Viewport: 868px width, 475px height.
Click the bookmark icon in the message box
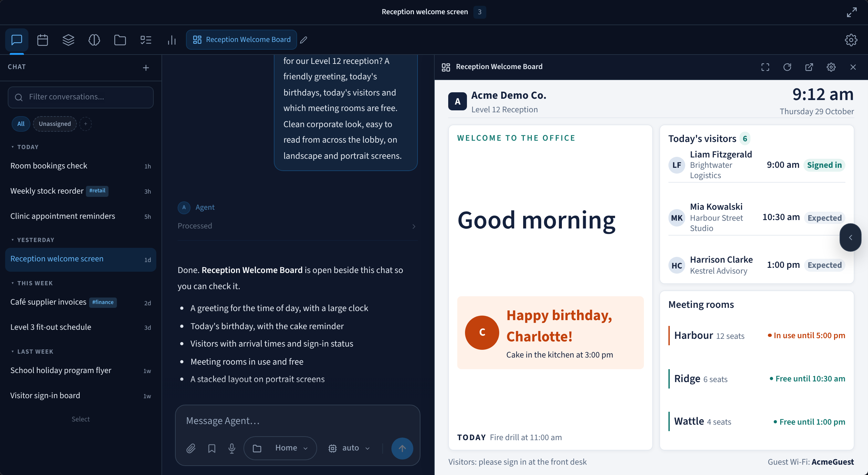tap(212, 448)
